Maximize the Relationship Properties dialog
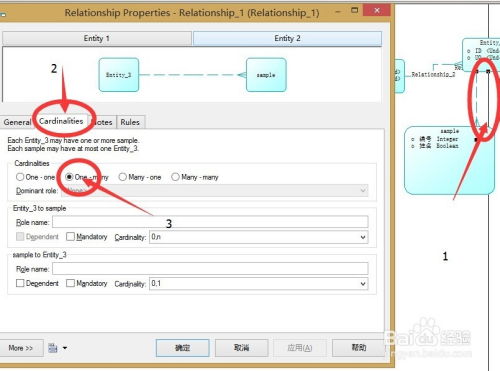Viewport: 500px width, 371px height. click(x=354, y=10)
